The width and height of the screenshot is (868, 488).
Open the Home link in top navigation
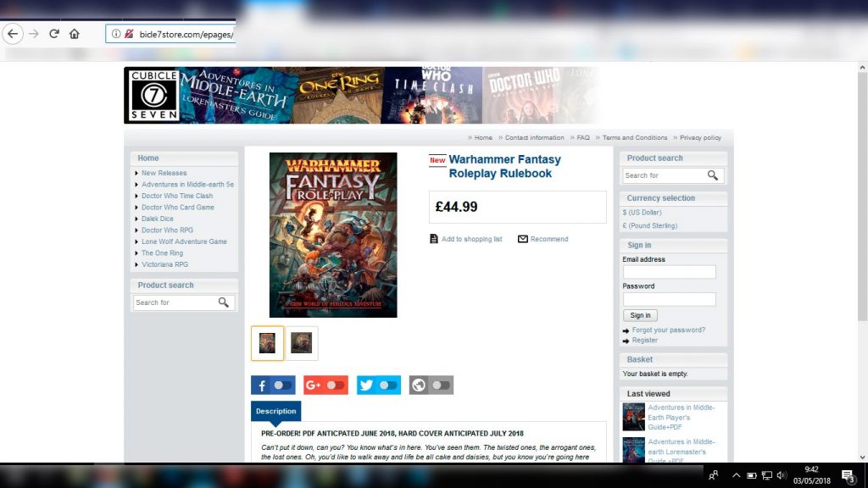coord(483,138)
